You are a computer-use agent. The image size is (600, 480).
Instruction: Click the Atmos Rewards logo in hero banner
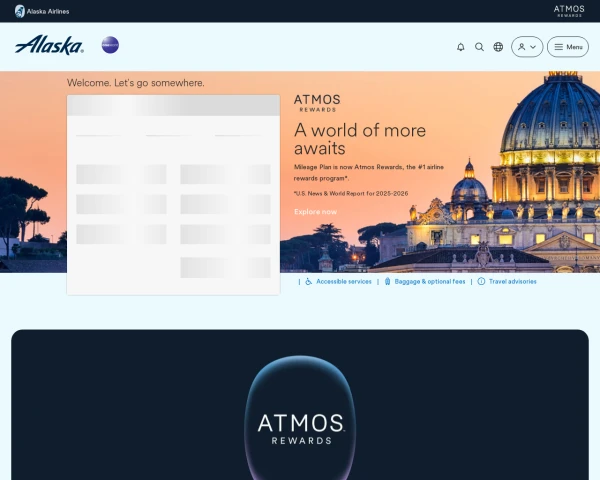click(x=317, y=103)
